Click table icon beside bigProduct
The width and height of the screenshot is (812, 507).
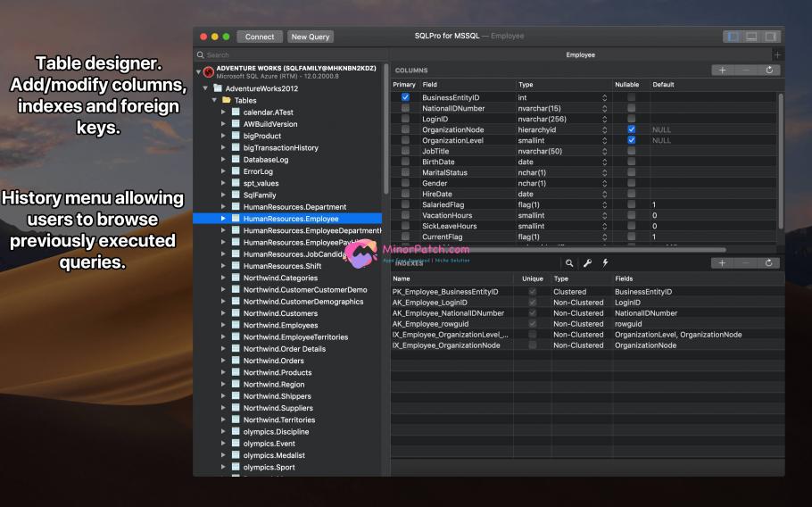tap(236, 136)
